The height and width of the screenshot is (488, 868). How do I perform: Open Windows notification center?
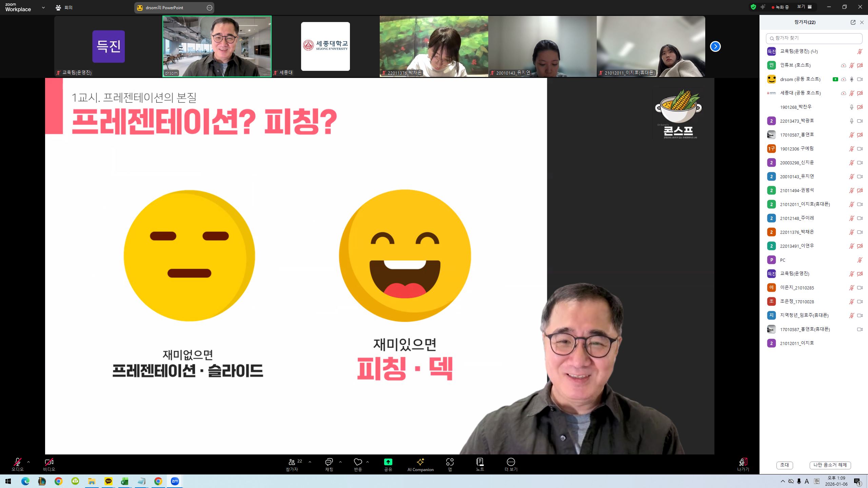click(857, 482)
